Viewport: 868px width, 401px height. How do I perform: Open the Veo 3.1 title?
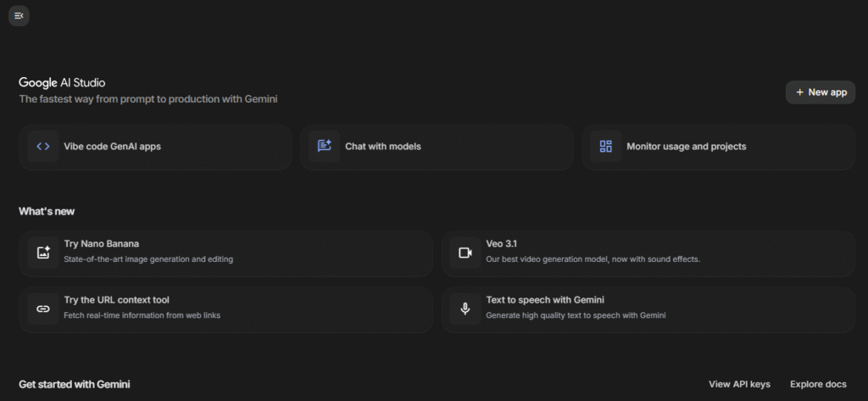click(x=502, y=243)
